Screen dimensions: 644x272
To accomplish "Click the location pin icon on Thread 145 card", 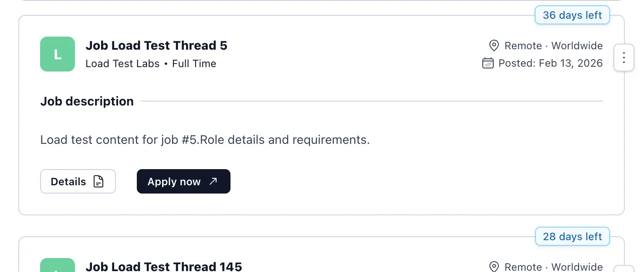I will coord(494,267).
